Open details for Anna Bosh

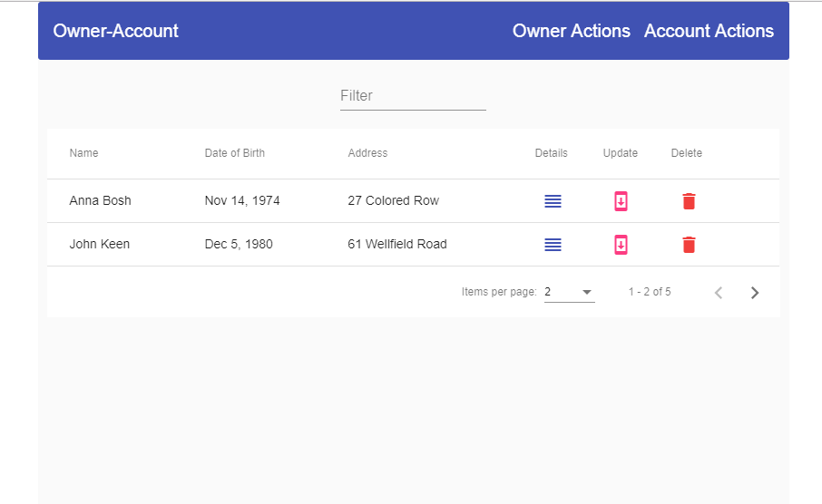pyautogui.click(x=553, y=201)
